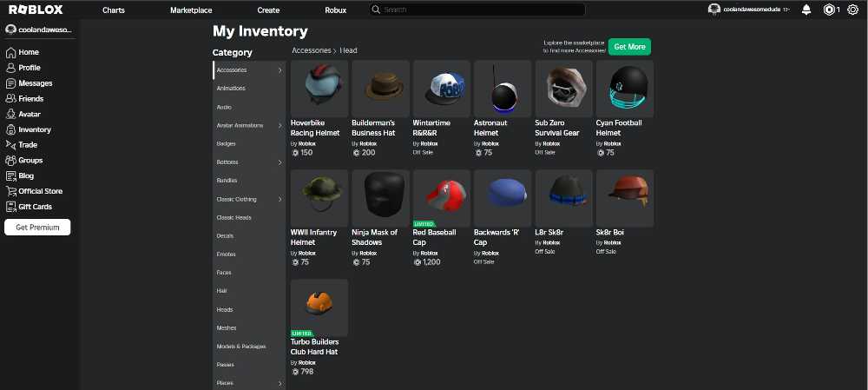Open the notifications bell
Viewport: 868px width, 390px height.
806,10
